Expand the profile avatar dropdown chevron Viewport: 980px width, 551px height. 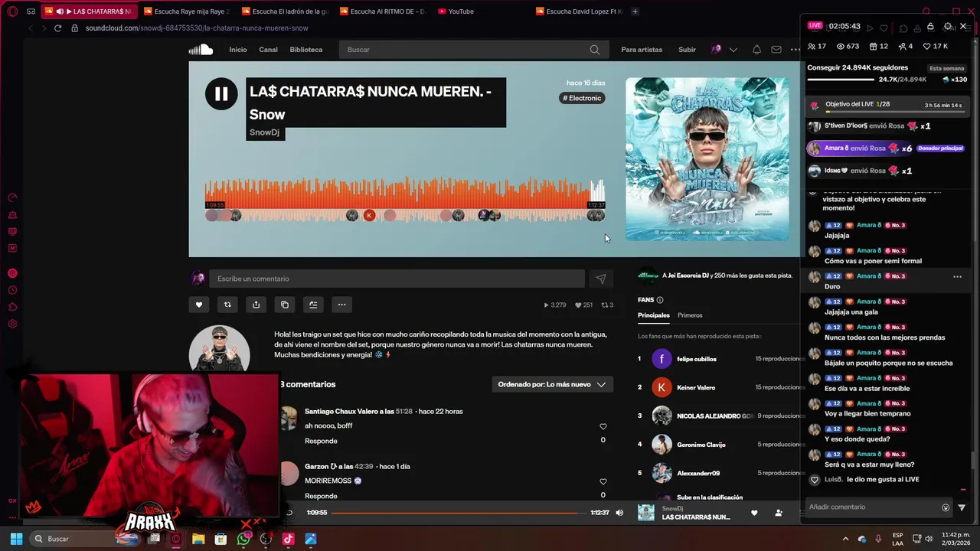point(733,50)
